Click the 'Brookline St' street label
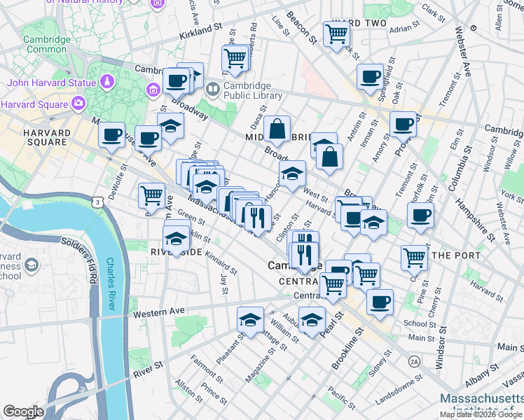Image resolution: width=524 pixels, height=420 pixels. (x=347, y=349)
